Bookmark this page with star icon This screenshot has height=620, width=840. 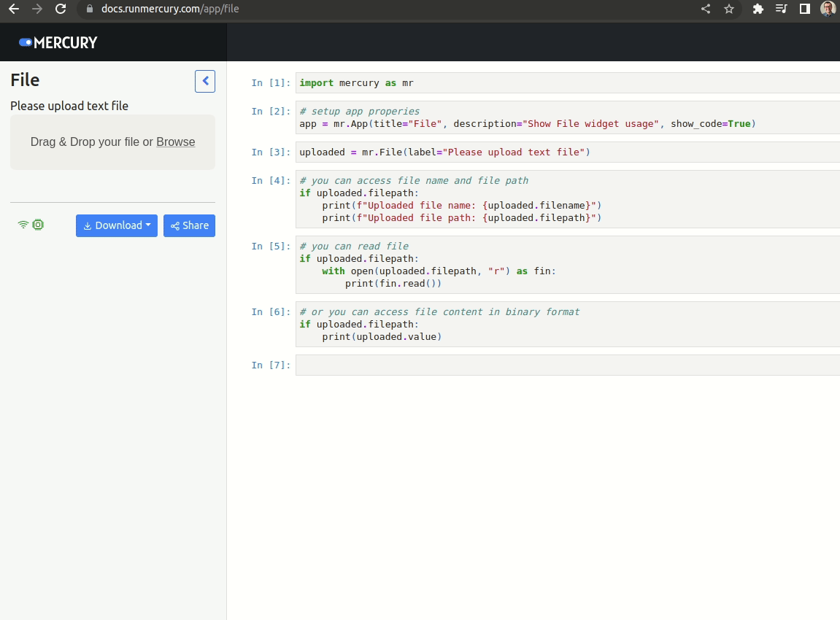(728, 9)
